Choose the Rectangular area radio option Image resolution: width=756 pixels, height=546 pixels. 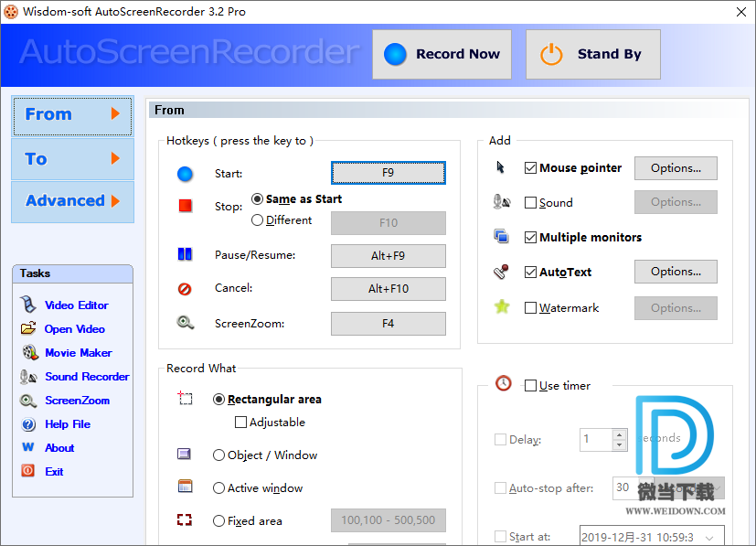[x=218, y=399]
